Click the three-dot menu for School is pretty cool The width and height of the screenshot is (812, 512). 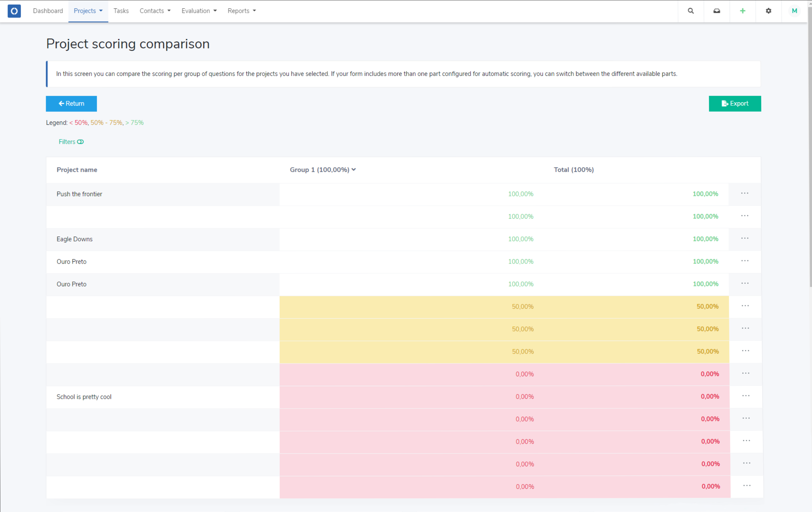(746, 396)
